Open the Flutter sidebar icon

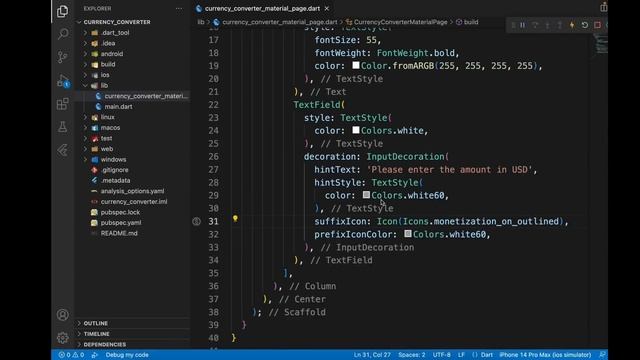[62, 150]
